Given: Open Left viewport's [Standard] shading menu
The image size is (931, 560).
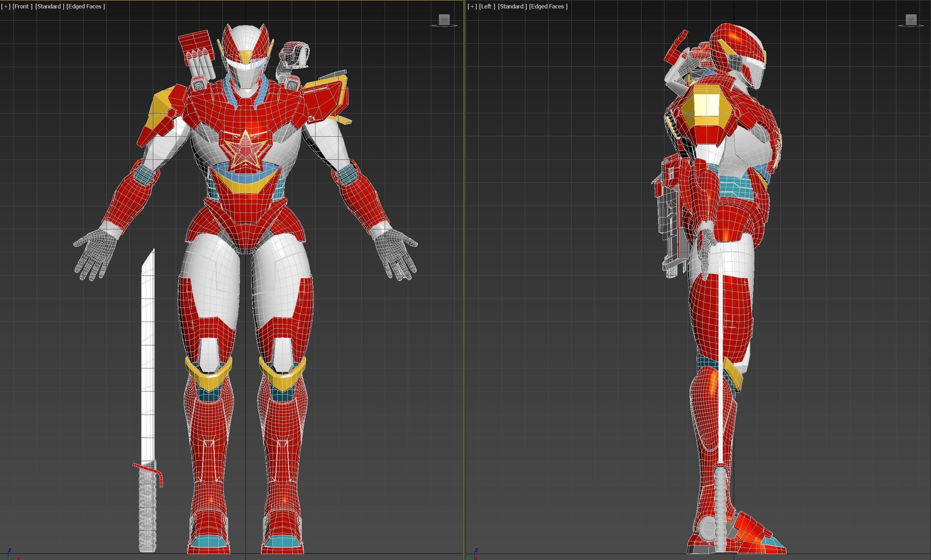Looking at the screenshot, I should coord(512,6).
